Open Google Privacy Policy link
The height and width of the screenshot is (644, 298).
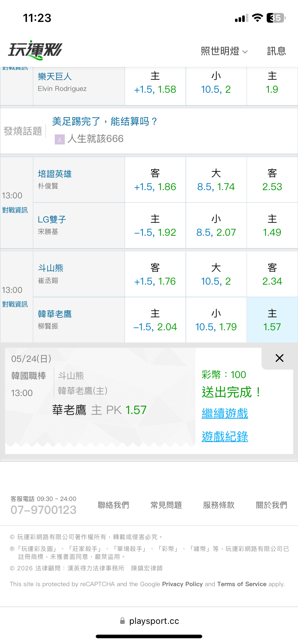(182, 584)
